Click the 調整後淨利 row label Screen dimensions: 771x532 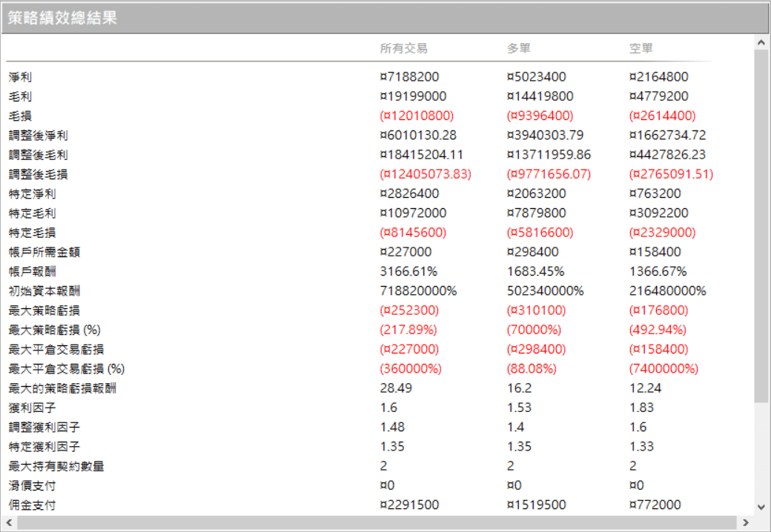(39, 136)
